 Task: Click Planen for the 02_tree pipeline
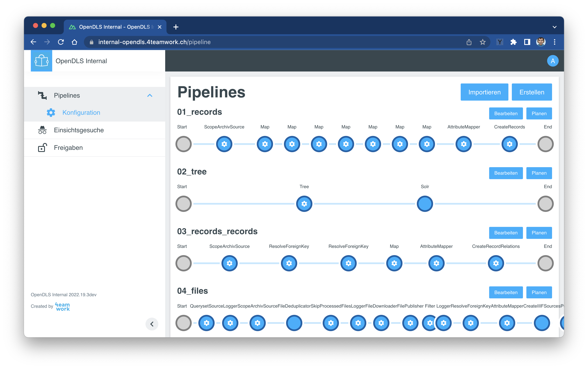coord(539,173)
